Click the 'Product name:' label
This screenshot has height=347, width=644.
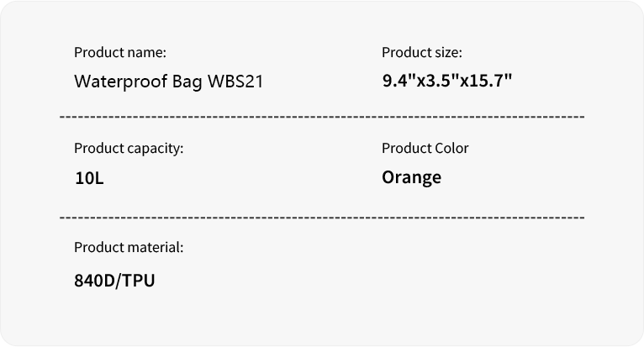click(x=120, y=53)
